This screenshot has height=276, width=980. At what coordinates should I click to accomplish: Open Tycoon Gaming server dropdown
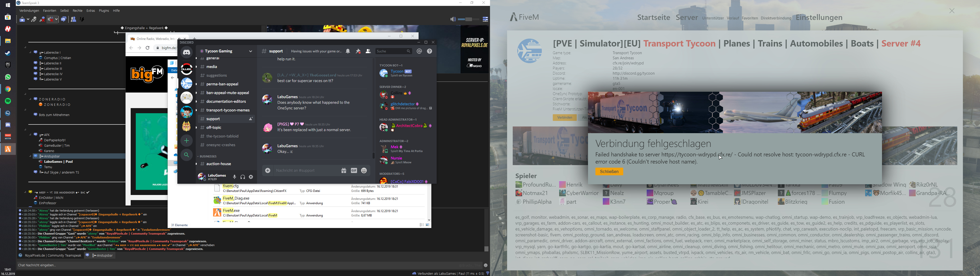tap(251, 51)
